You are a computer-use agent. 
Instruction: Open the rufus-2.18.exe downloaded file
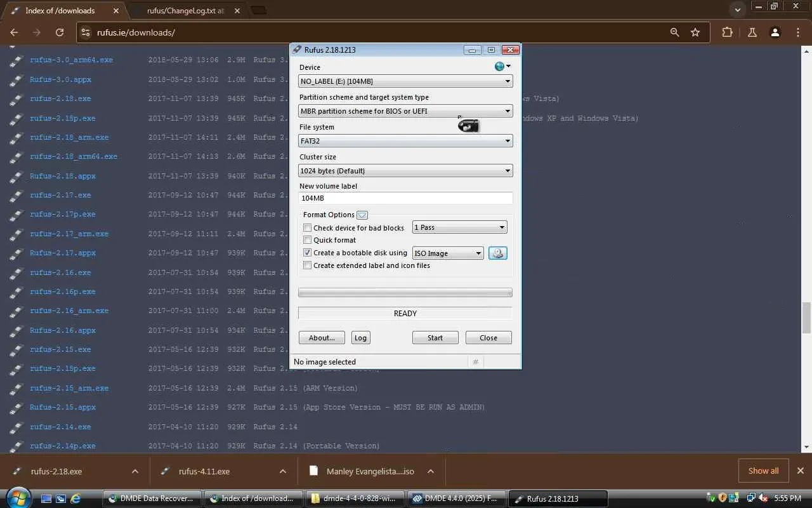tap(56, 471)
